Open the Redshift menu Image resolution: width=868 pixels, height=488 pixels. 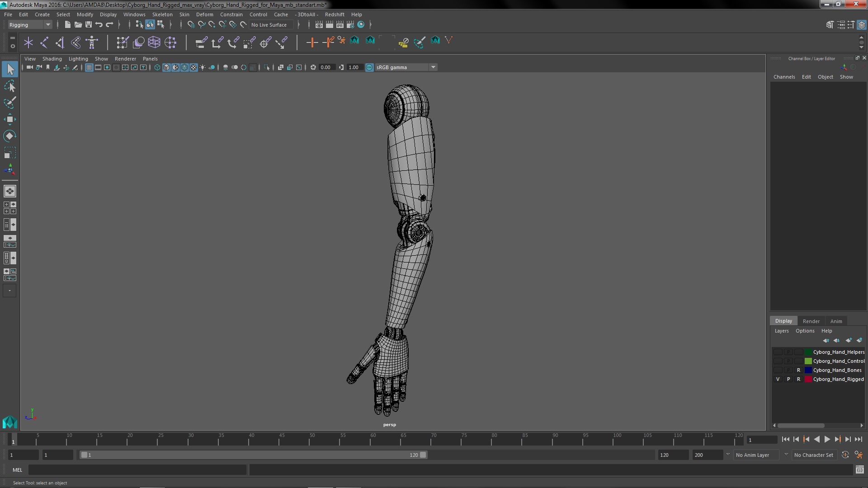(335, 14)
